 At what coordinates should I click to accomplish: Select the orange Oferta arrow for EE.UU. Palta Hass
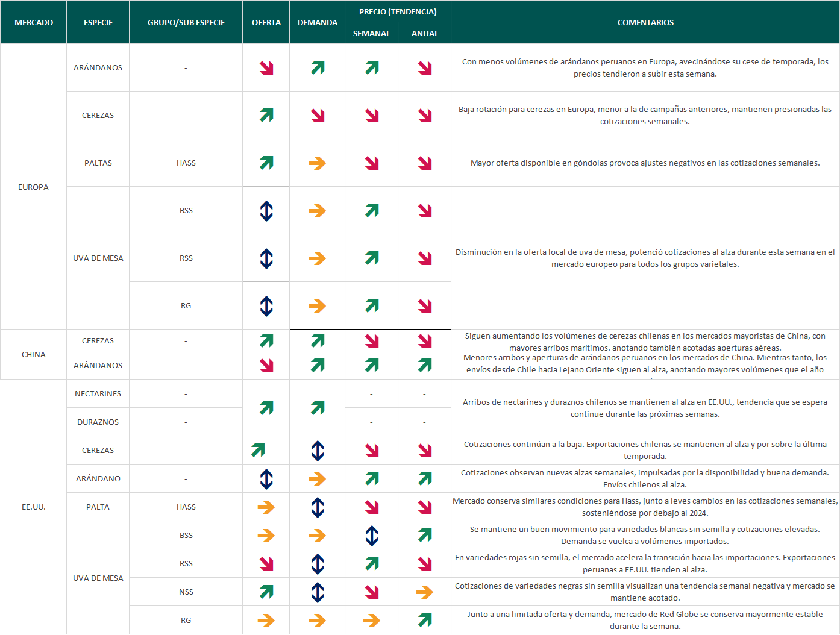click(266, 507)
